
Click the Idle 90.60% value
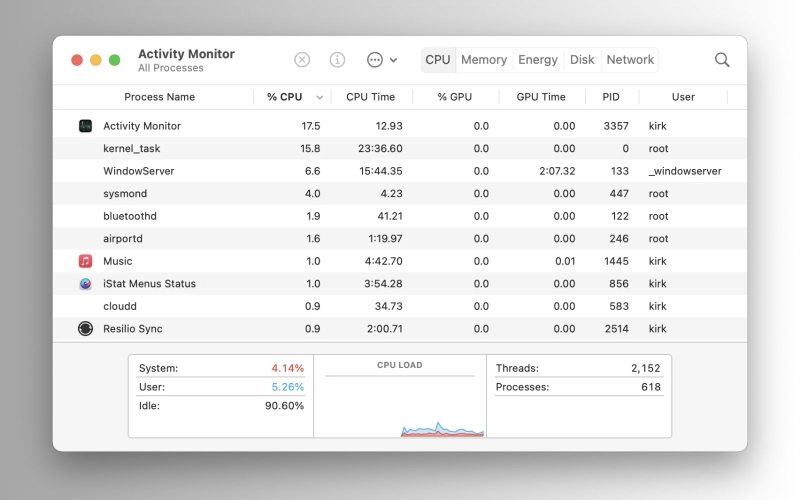[284, 406]
